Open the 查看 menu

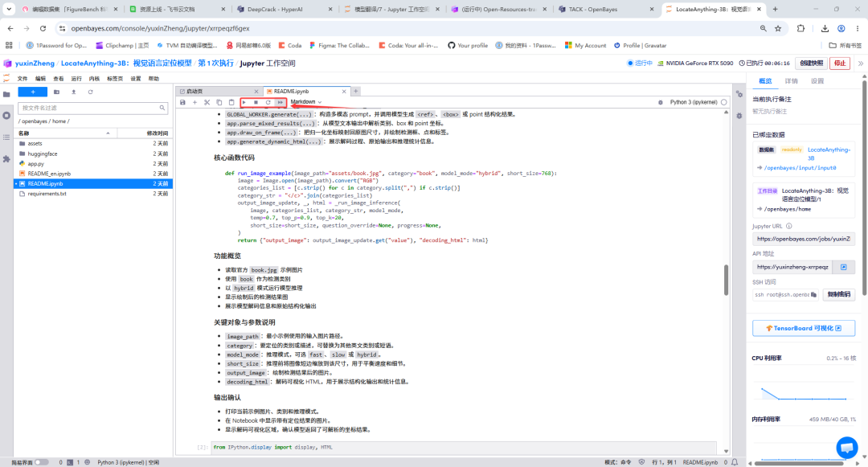[58, 79]
